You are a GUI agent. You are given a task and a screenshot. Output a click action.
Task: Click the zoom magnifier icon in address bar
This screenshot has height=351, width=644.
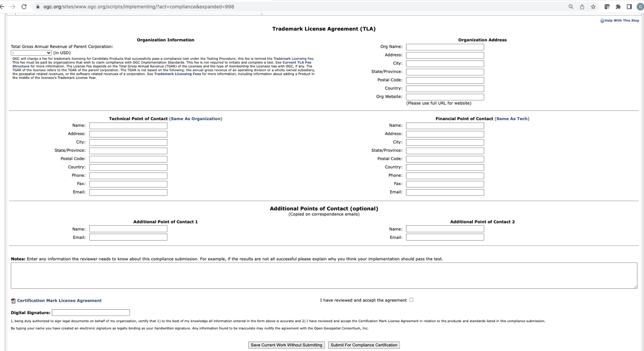571,7
